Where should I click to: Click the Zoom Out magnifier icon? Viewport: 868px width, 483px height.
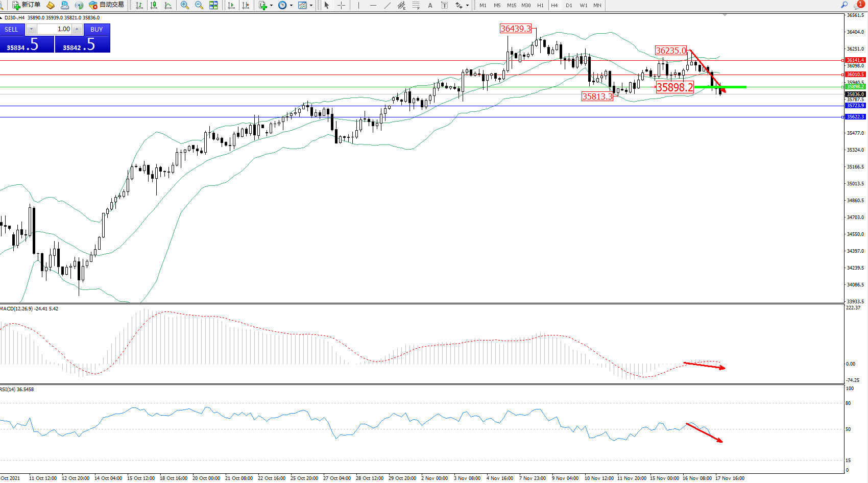[199, 5]
